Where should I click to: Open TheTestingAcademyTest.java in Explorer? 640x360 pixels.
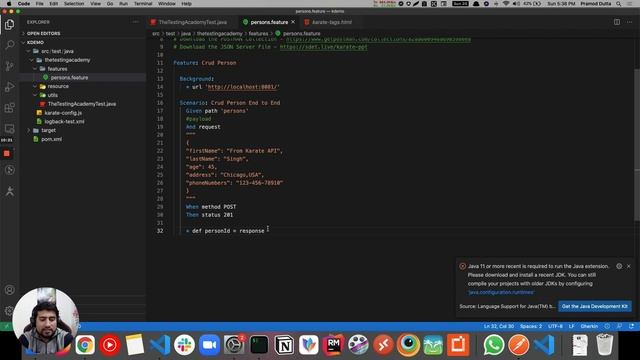click(82, 104)
